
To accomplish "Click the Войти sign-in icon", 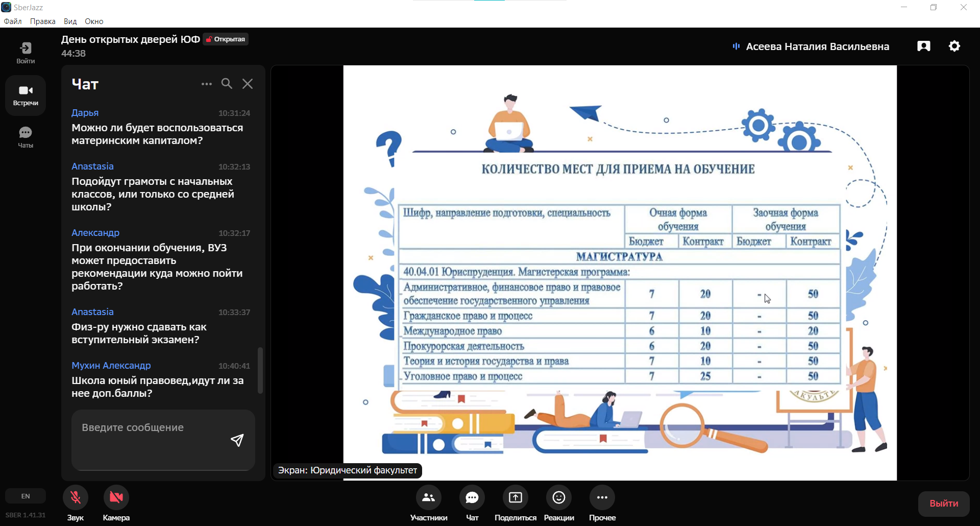I will [26, 53].
